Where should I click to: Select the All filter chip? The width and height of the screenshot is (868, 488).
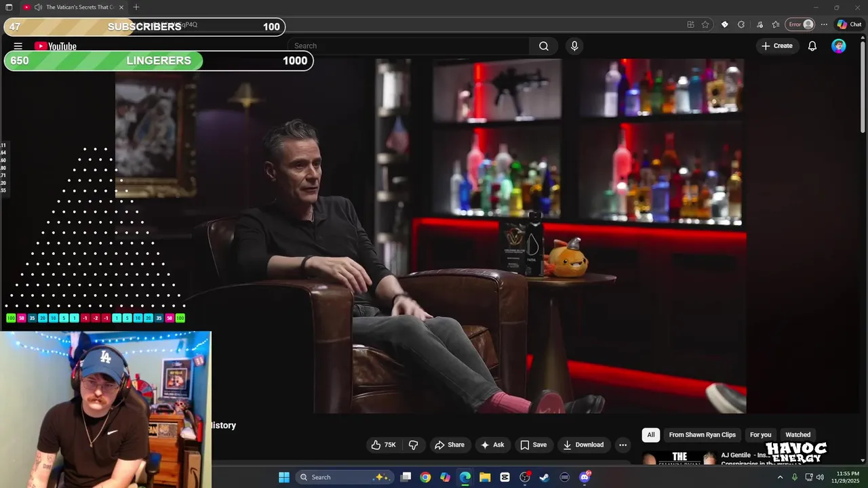click(651, 434)
